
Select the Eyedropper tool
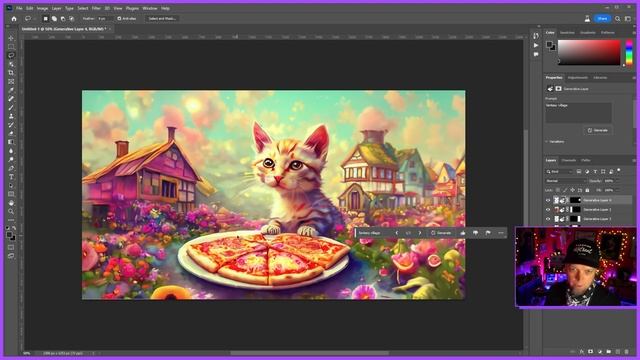click(11, 90)
